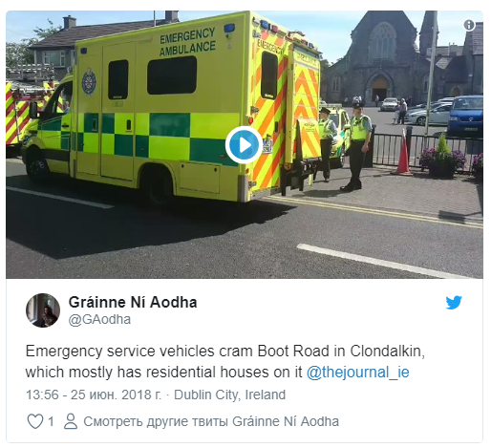Image resolution: width=491 pixels, height=448 pixels.
Task: Click the Dublin City, Ireland location
Action: (229, 395)
